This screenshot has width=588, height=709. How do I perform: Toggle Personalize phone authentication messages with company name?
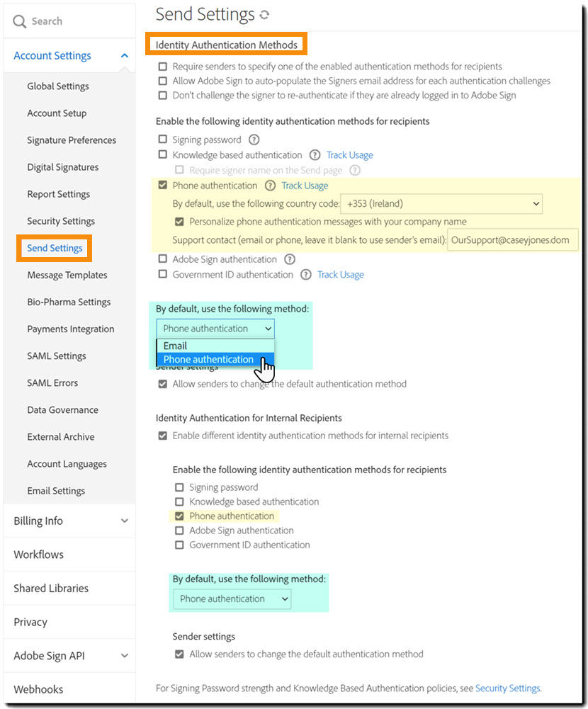(x=180, y=221)
